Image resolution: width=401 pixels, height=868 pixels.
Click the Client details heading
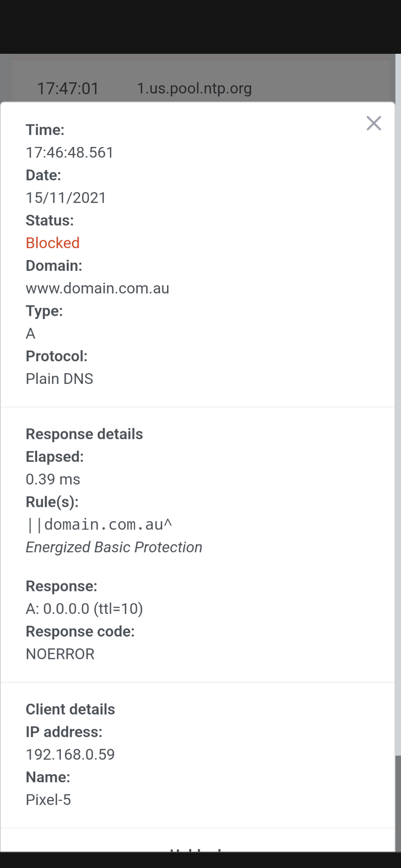(71, 709)
